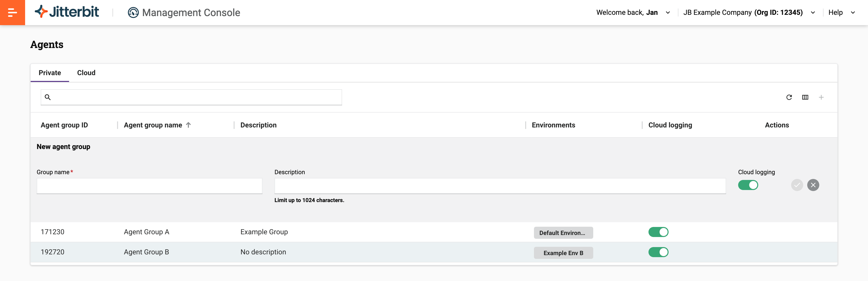Click the search magnifier icon
This screenshot has height=281, width=868.
pyautogui.click(x=48, y=97)
